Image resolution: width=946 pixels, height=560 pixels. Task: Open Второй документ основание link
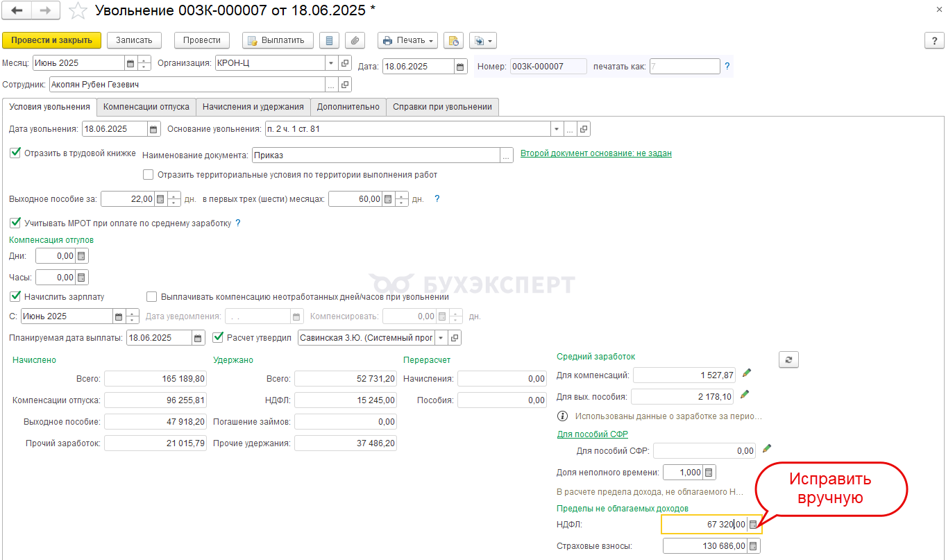click(596, 153)
